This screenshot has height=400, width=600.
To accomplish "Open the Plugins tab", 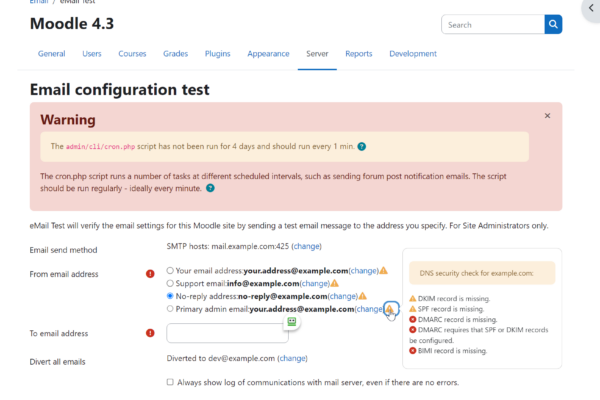I will [217, 54].
